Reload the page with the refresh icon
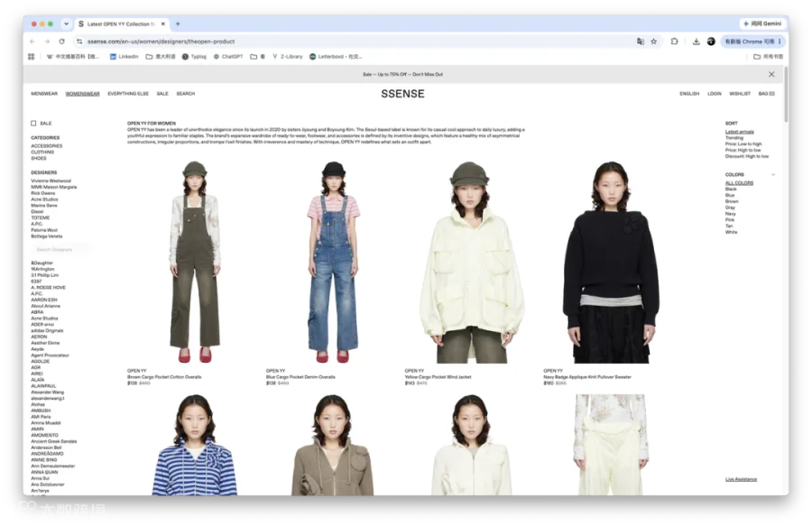Viewport: 812px width, 526px height. [x=62, y=42]
